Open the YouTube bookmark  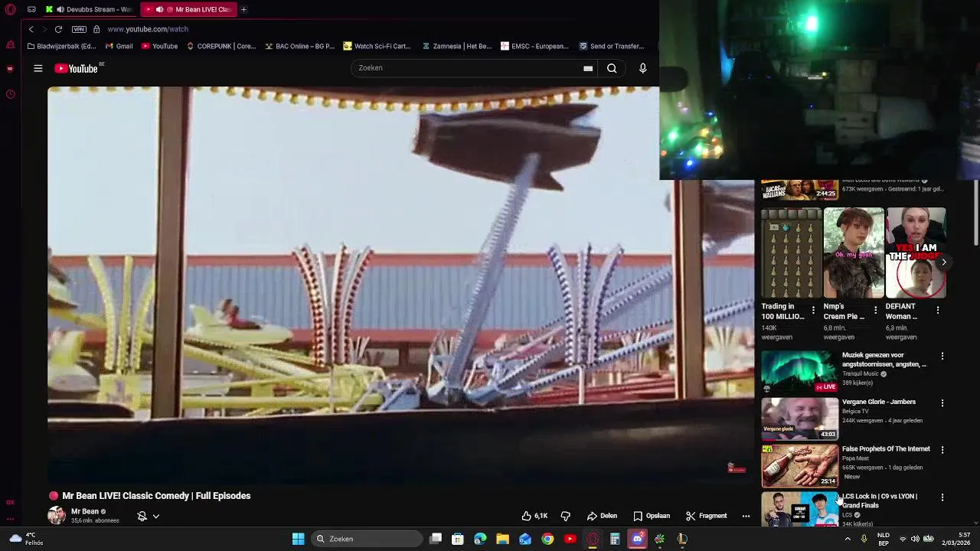click(159, 46)
